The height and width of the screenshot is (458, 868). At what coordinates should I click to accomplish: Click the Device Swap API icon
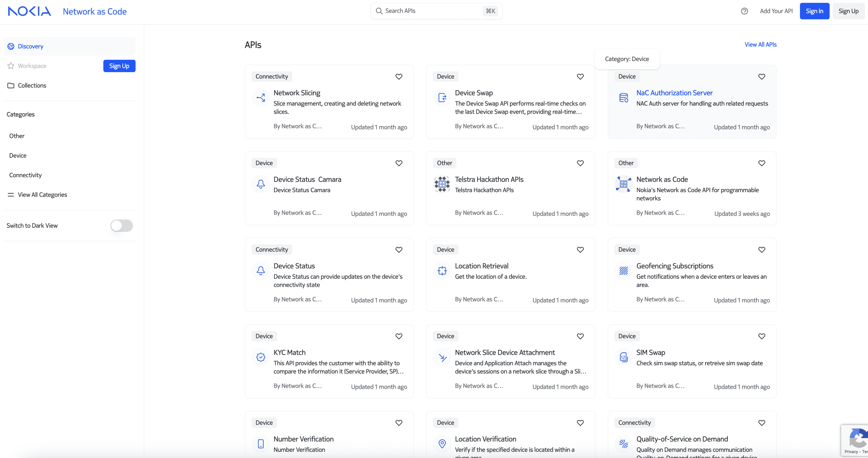tap(442, 98)
